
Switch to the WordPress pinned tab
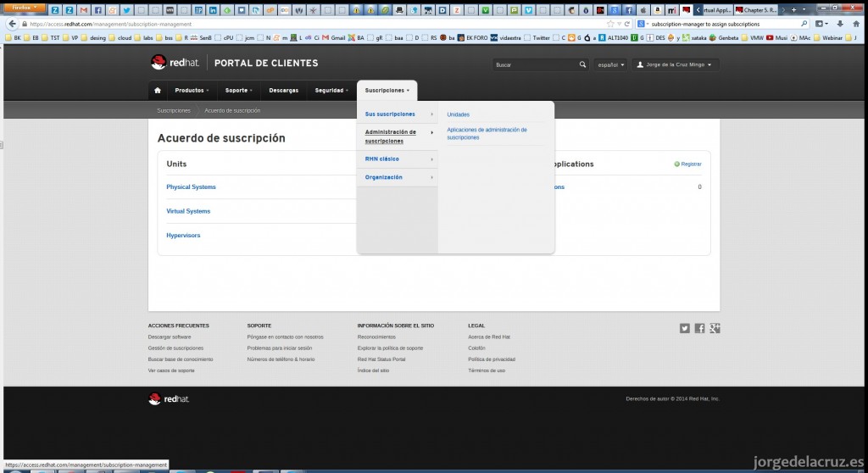[299, 10]
